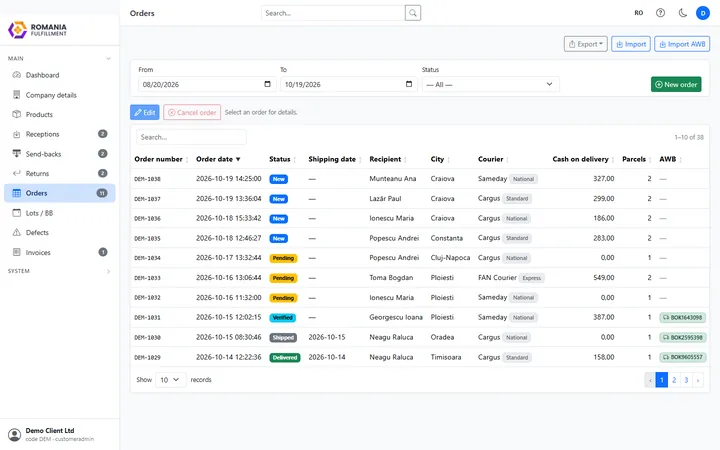
Task: Open AWB tag BOK1643098
Action: point(683,317)
